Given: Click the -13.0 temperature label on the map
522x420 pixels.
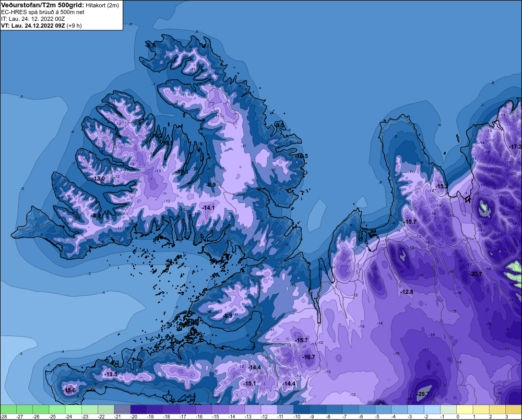Looking at the screenshot, I should (99, 178).
